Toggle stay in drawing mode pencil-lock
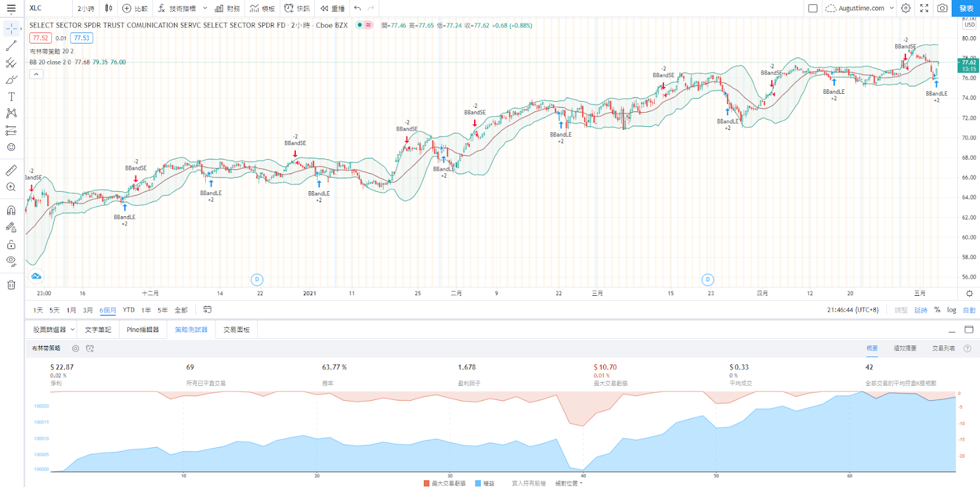The width and height of the screenshot is (980, 487). click(11, 227)
